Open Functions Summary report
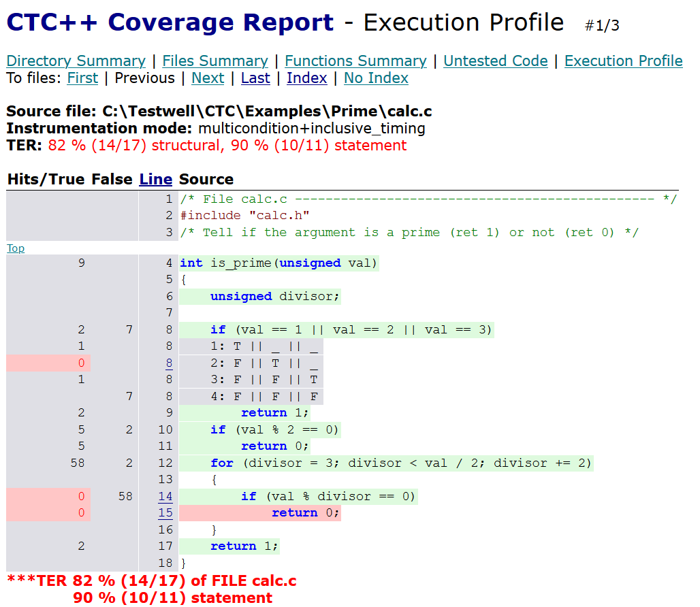The image size is (700, 607). 355,61
